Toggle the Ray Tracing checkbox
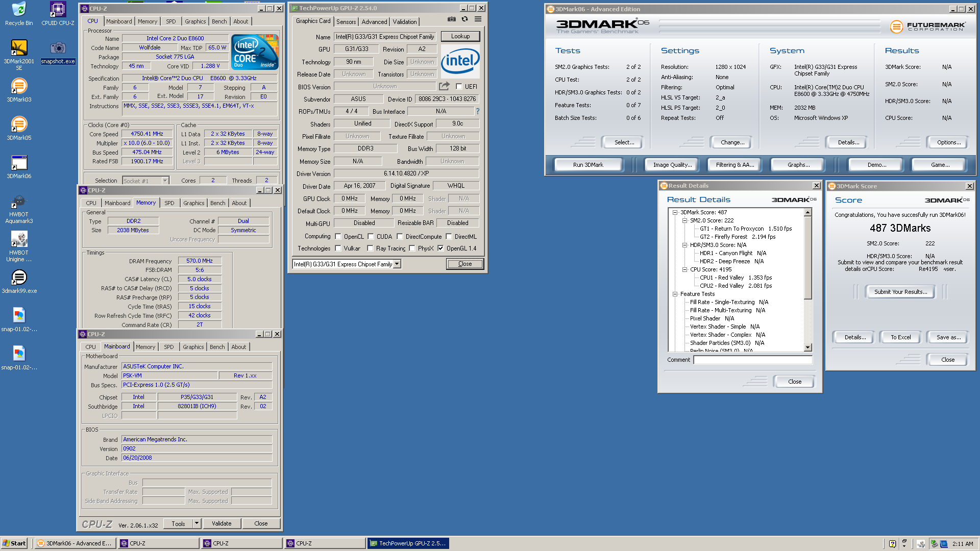Viewport: 980px width, 551px height. click(370, 248)
